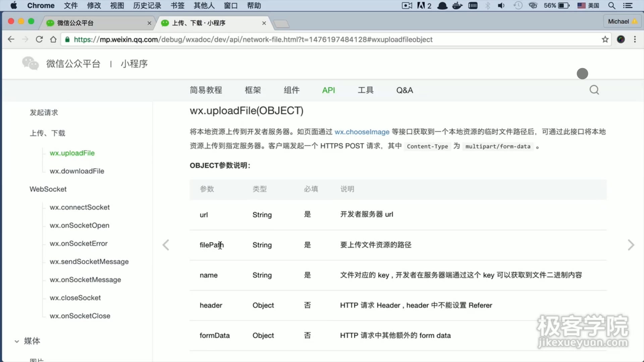Open 上传、下载 in the sidebar
Image resolution: width=644 pixels, height=362 pixels.
[47, 133]
